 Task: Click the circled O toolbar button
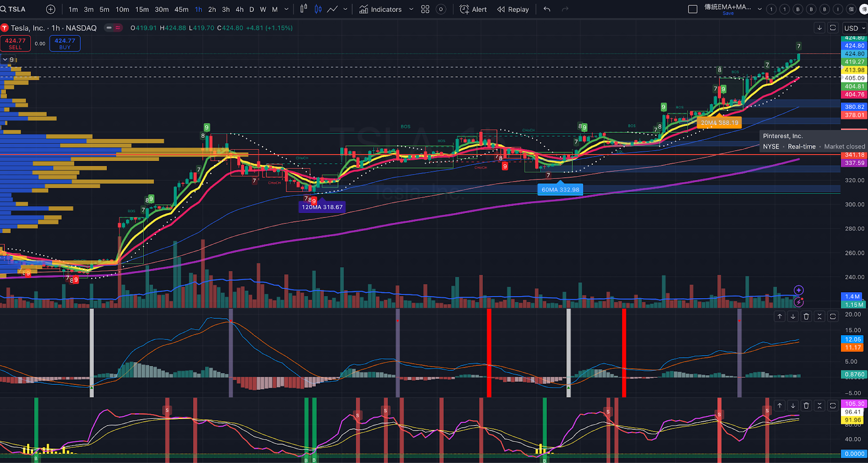pos(441,9)
